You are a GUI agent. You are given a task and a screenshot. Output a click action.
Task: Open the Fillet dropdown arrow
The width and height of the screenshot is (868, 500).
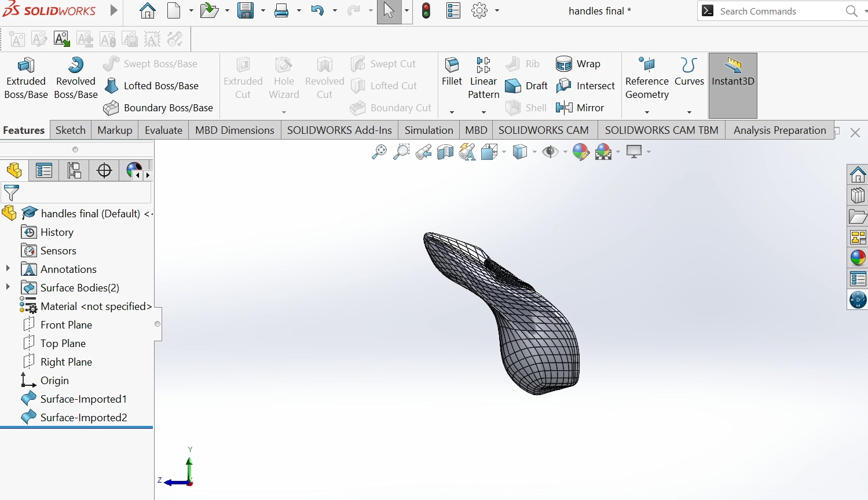coord(452,112)
